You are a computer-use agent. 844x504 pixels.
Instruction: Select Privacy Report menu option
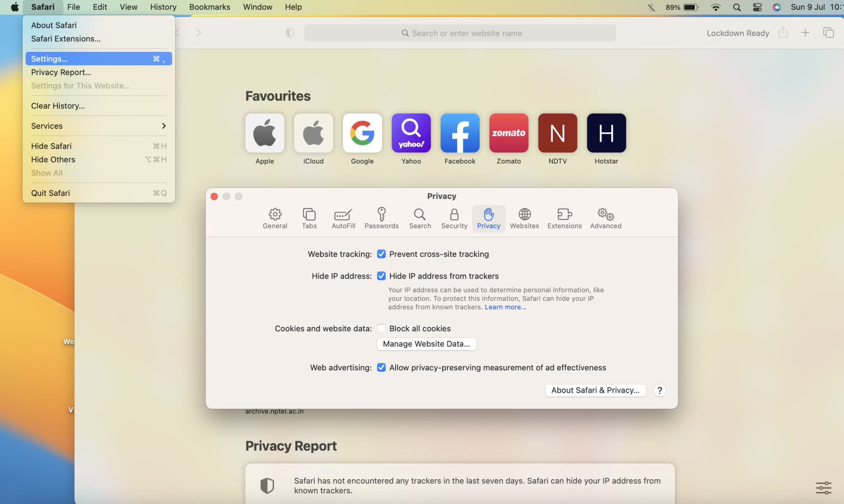(61, 72)
